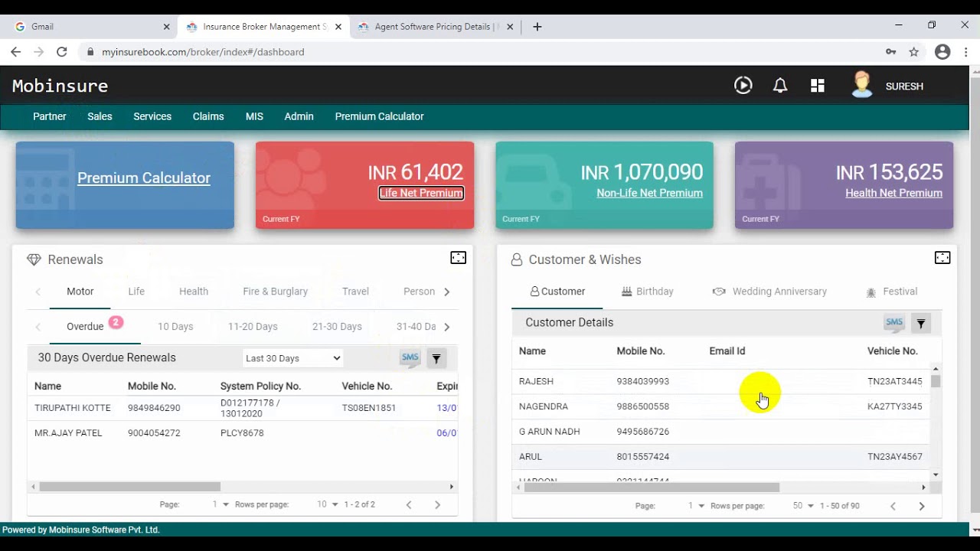Select the NAGENDRA customer row
The height and width of the screenshot is (551, 980).
720,406
